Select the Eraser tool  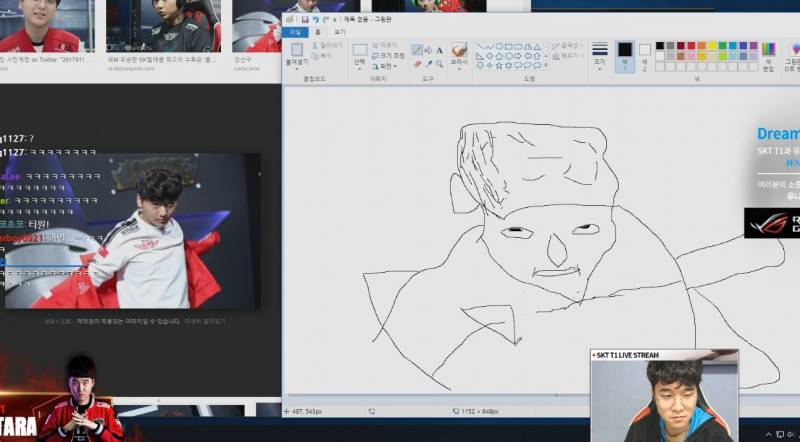pyautogui.click(x=417, y=64)
